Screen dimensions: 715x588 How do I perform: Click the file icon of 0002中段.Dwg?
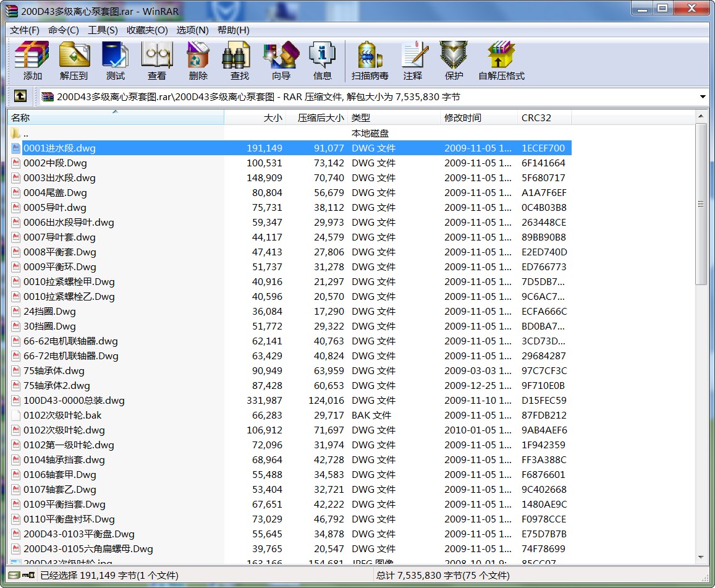point(16,163)
